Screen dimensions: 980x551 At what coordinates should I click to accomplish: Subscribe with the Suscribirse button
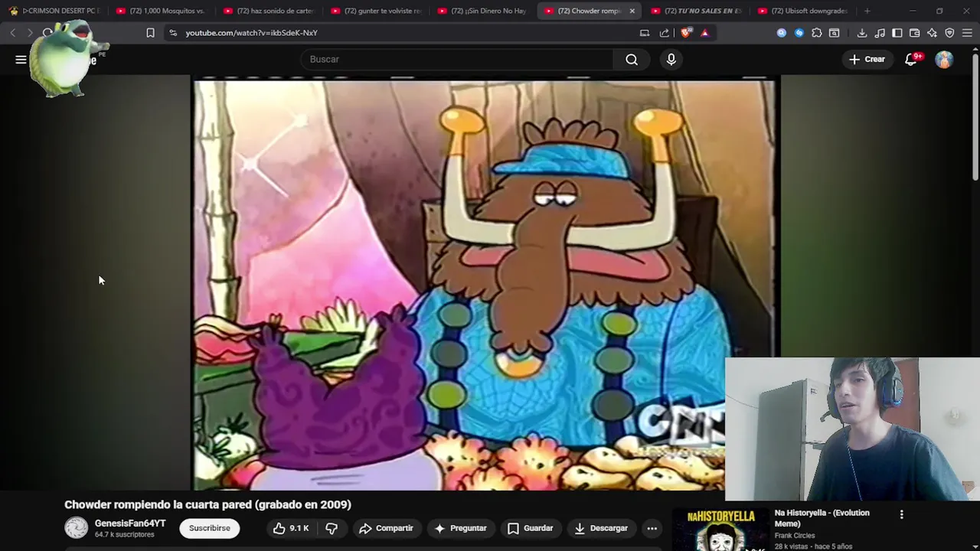[210, 528]
